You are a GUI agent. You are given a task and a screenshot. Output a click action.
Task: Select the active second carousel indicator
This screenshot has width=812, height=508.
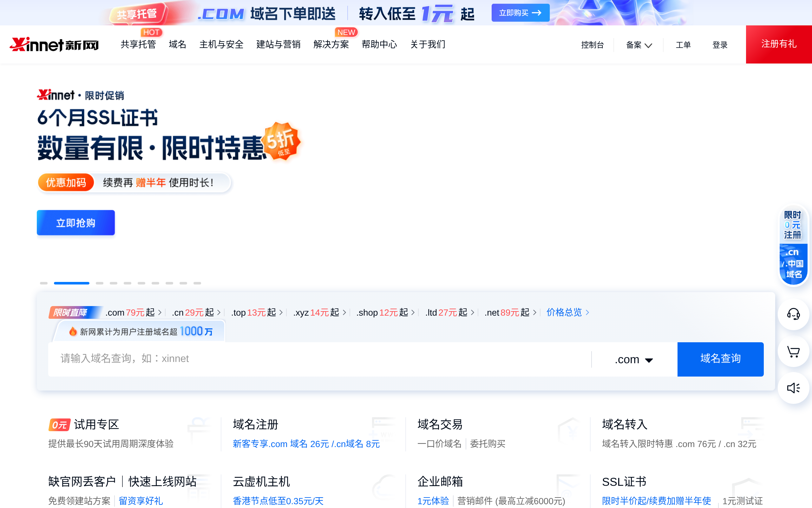(x=71, y=283)
